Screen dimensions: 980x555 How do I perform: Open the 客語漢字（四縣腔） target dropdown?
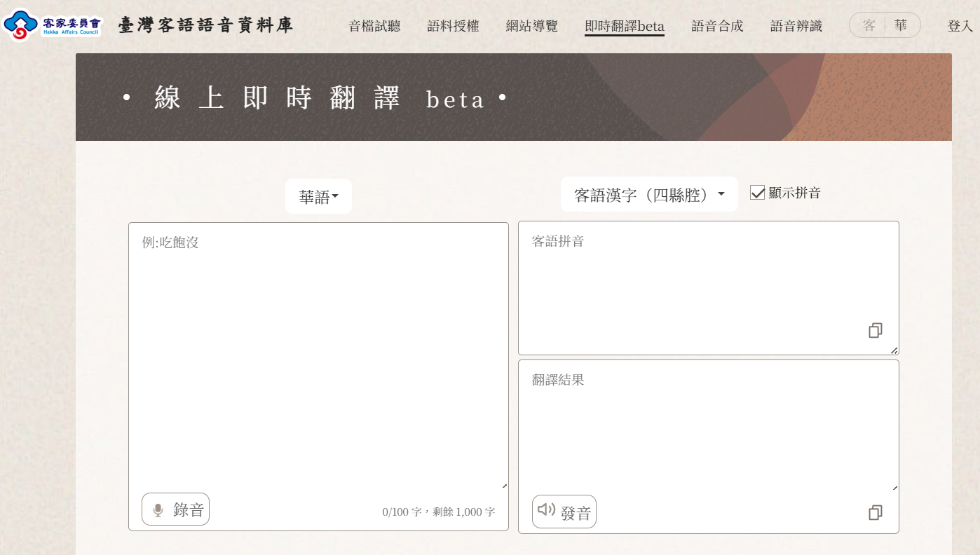[x=649, y=195]
